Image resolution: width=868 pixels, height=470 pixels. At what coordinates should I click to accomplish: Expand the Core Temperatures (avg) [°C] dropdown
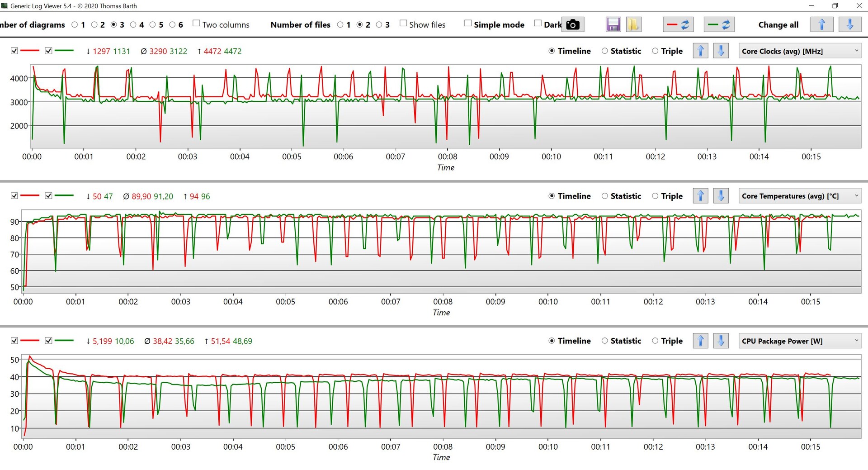799,196
